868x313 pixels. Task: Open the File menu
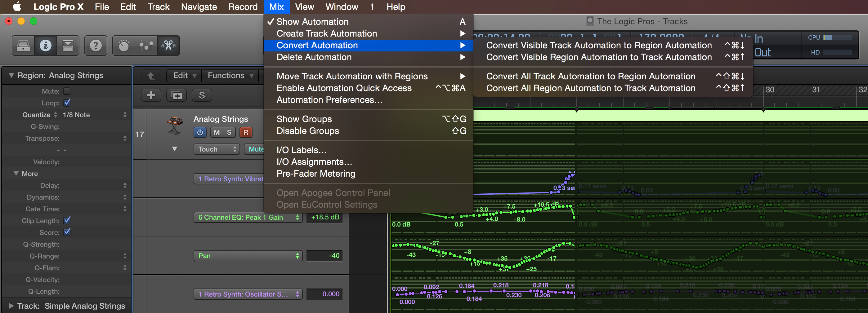point(102,7)
